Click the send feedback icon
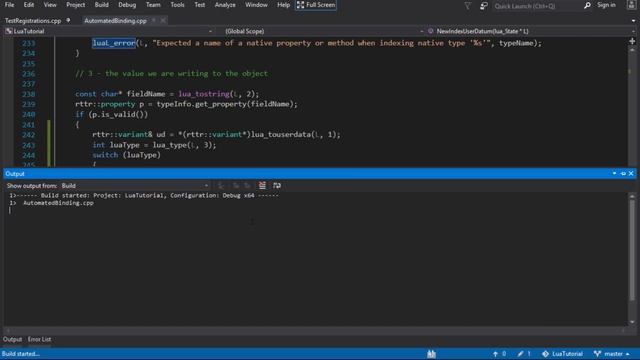The image size is (640, 360). coord(484,6)
